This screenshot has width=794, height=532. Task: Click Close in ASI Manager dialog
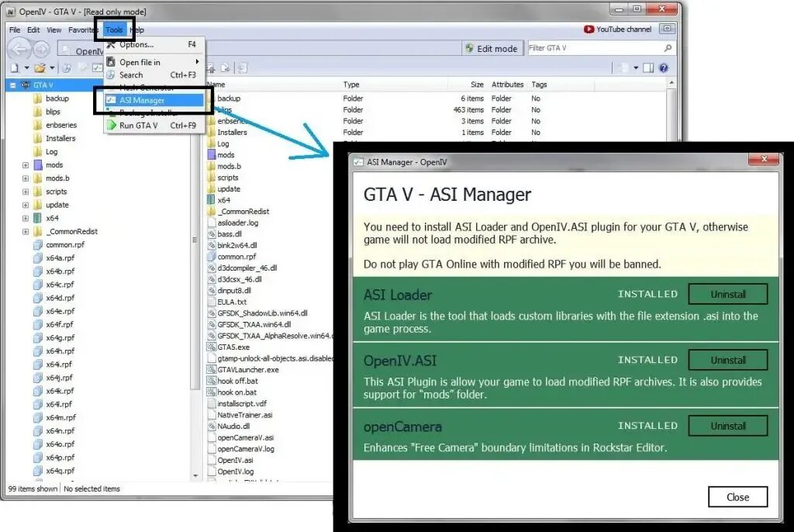738,497
